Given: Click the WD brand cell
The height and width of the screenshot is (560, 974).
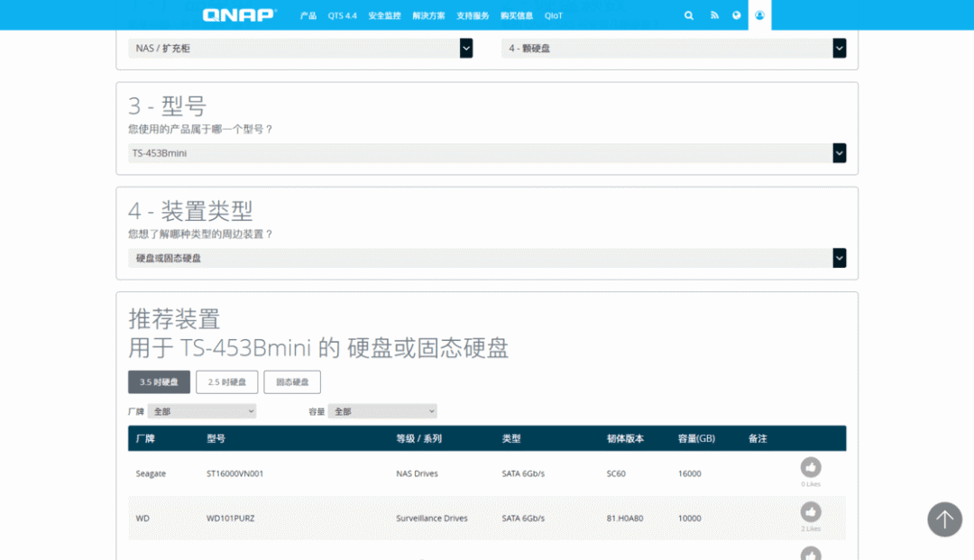Looking at the screenshot, I should 142,519.
